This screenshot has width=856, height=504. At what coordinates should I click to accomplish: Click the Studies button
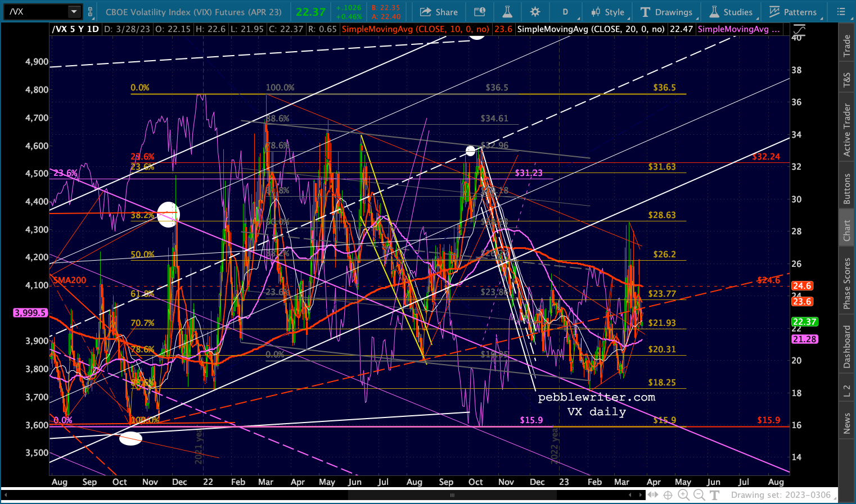731,12
